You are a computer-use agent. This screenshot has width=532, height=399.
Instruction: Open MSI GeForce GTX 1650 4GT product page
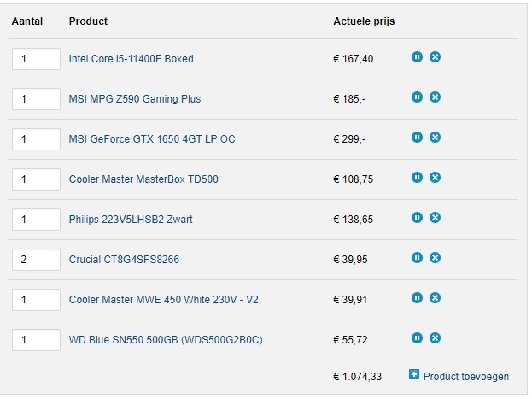(151, 139)
